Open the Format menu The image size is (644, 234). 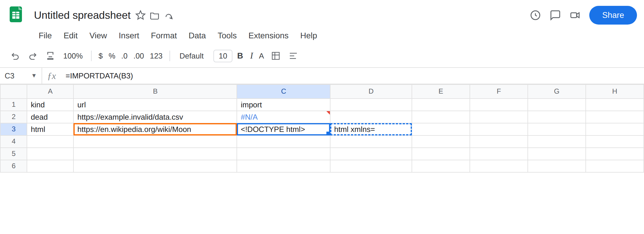point(164,36)
